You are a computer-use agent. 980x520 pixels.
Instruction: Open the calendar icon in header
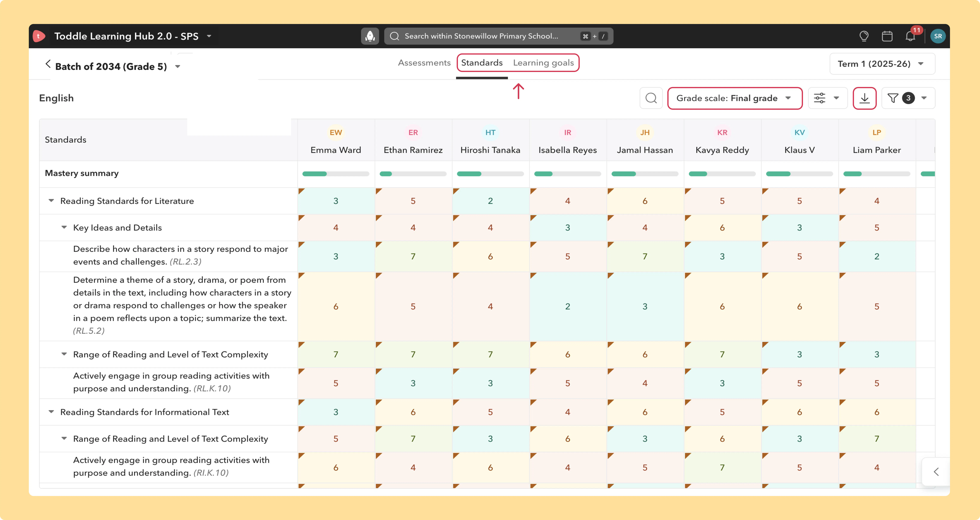[x=887, y=36]
